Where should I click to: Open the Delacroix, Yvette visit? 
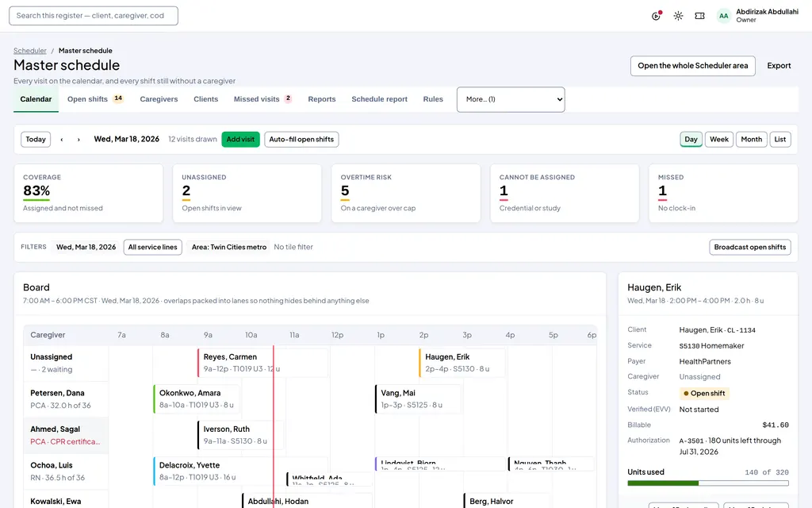point(240,471)
